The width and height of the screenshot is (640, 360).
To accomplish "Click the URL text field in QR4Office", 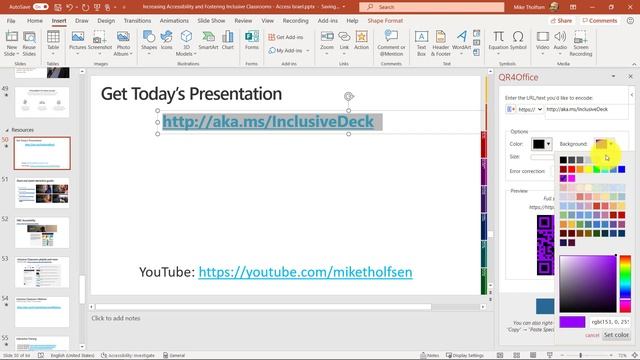I will (x=587, y=109).
